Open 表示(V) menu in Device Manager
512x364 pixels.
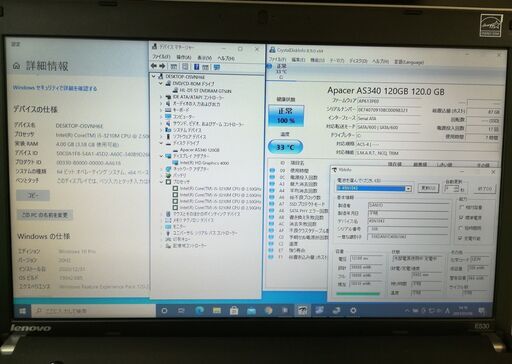click(x=204, y=58)
